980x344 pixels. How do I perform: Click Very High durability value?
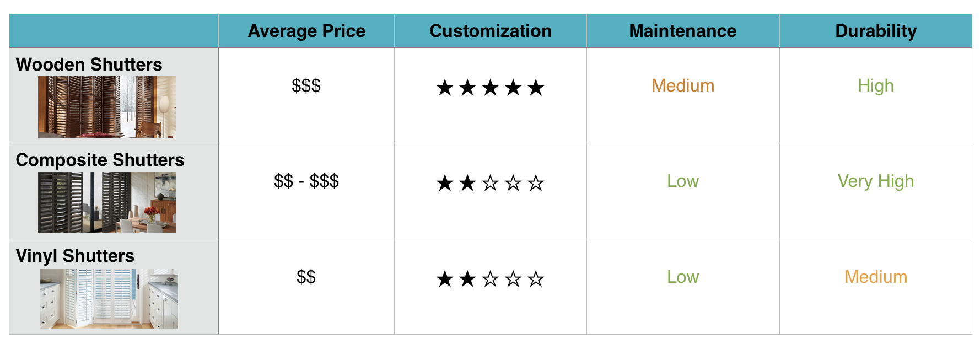tap(876, 181)
